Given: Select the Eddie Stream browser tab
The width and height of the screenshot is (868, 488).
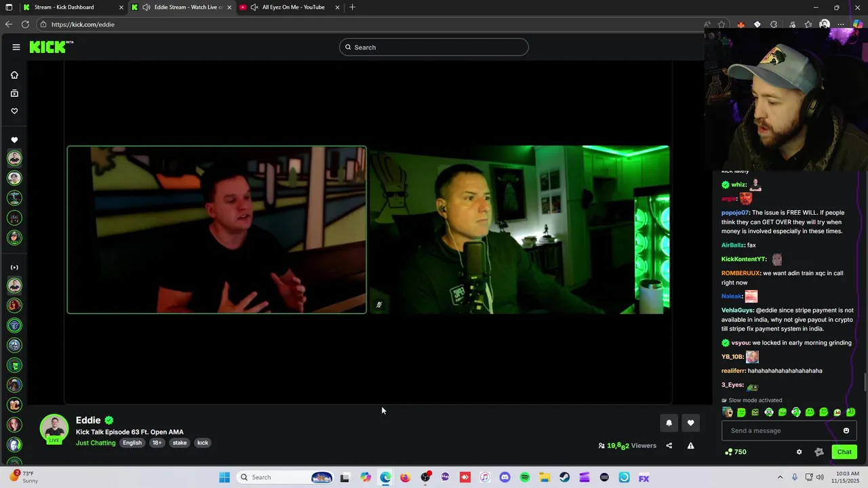Looking at the screenshot, I should point(181,7).
